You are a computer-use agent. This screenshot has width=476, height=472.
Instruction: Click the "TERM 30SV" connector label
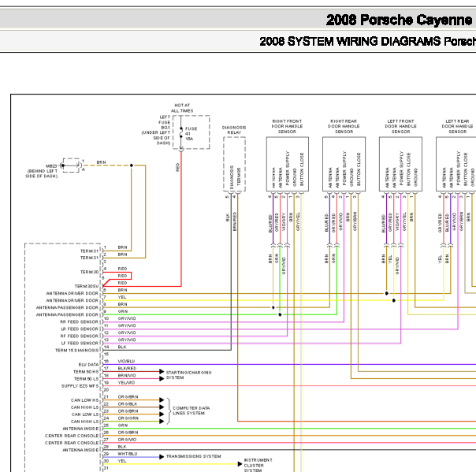point(87,286)
